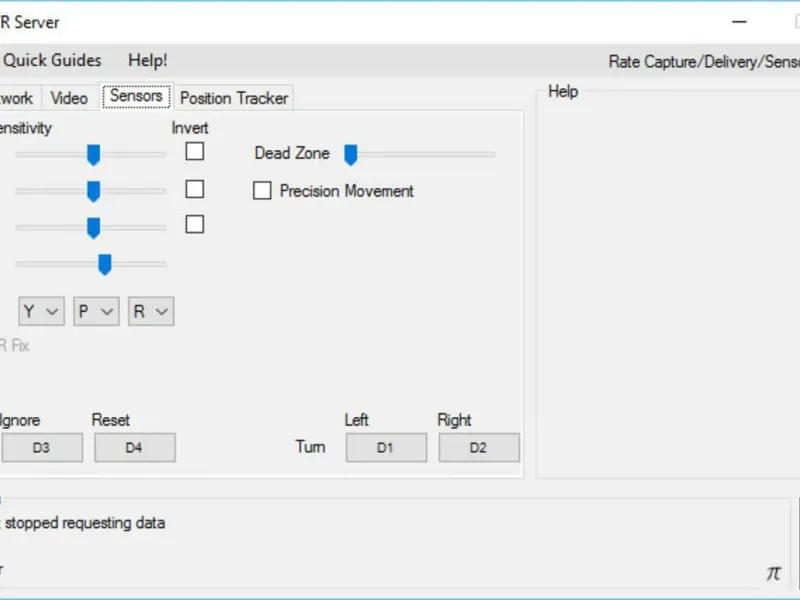Viewport: 800px width, 600px height.
Task: Click the D1 Left turn button
Action: tap(386, 448)
